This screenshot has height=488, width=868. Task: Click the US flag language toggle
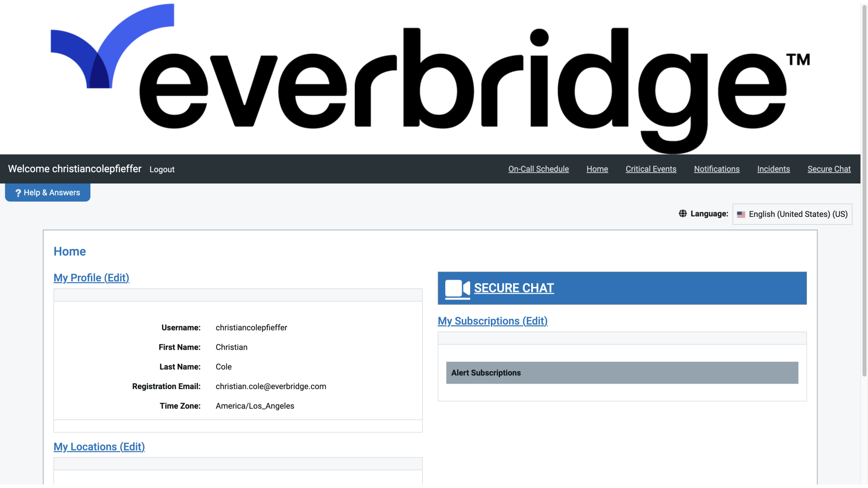741,214
